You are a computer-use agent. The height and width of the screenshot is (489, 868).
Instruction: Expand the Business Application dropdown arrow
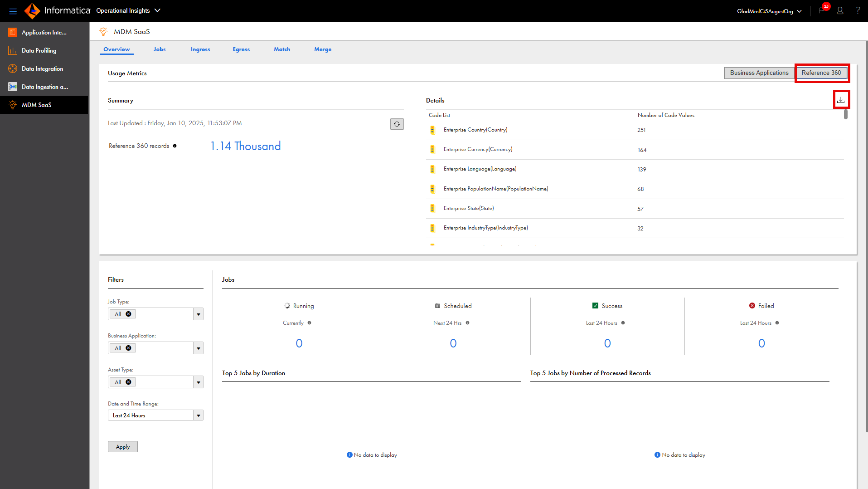[x=198, y=348]
